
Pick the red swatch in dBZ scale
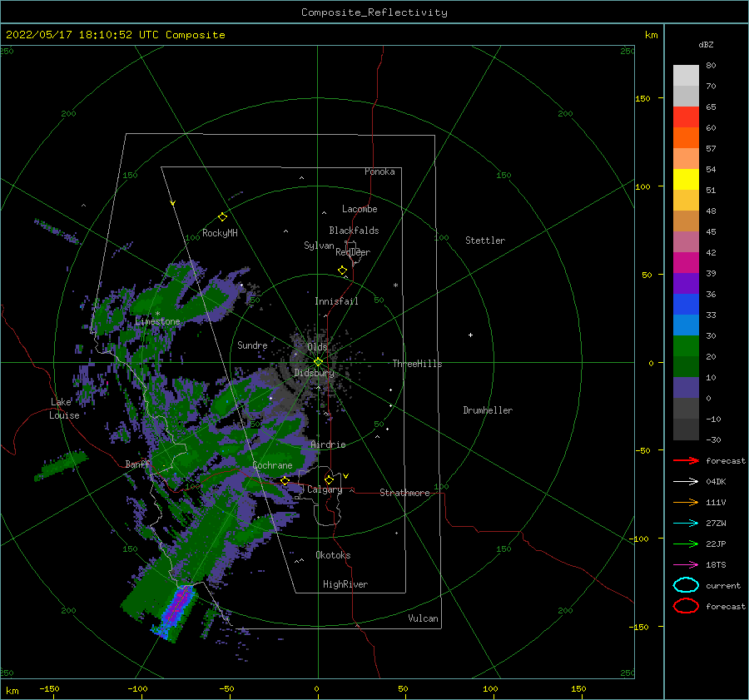[x=686, y=117]
